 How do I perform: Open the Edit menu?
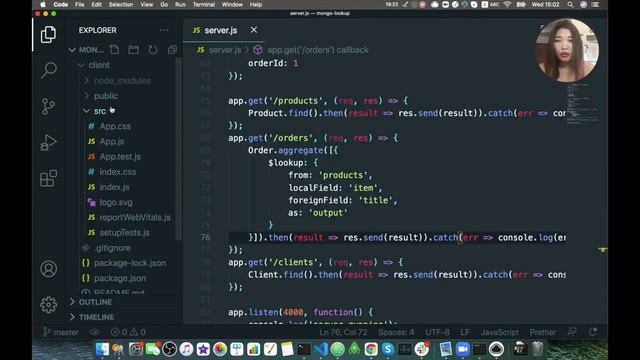point(96,4)
